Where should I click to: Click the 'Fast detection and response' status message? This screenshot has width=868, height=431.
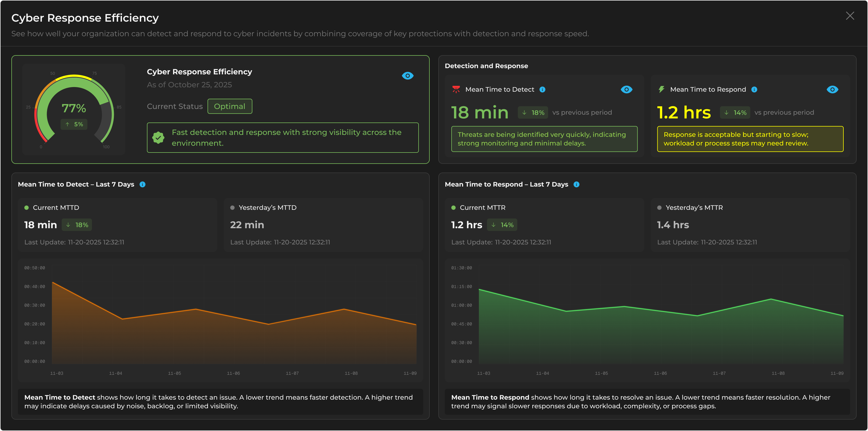click(x=283, y=137)
